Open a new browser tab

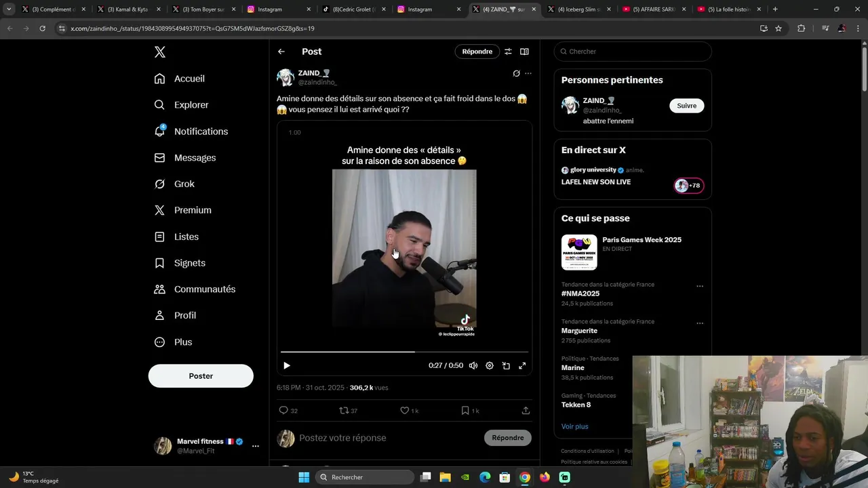(775, 9)
